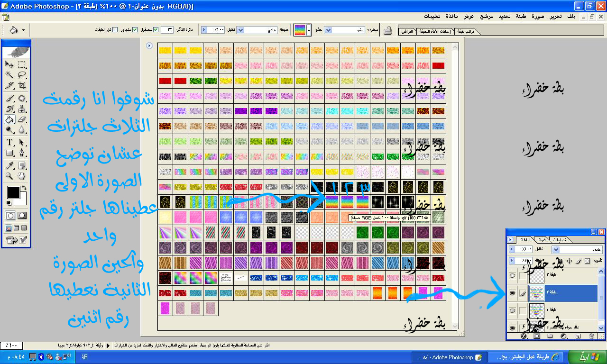Select the Move tool in the toolbox
Viewport: 607px width, 364px height.
pos(9,65)
